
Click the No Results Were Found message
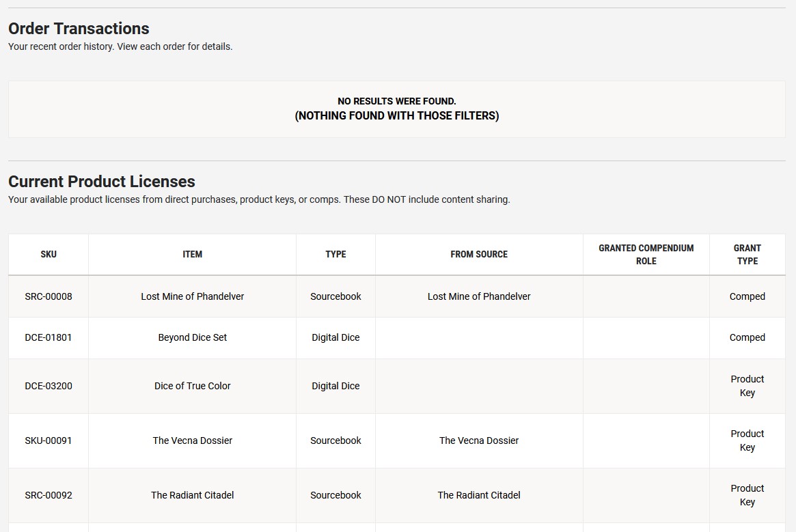coord(396,102)
